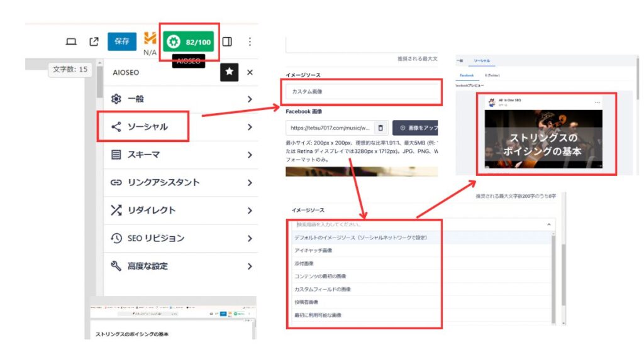Collapse the image source list with the caret
Screen dimensions: 644x362
click(548, 224)
